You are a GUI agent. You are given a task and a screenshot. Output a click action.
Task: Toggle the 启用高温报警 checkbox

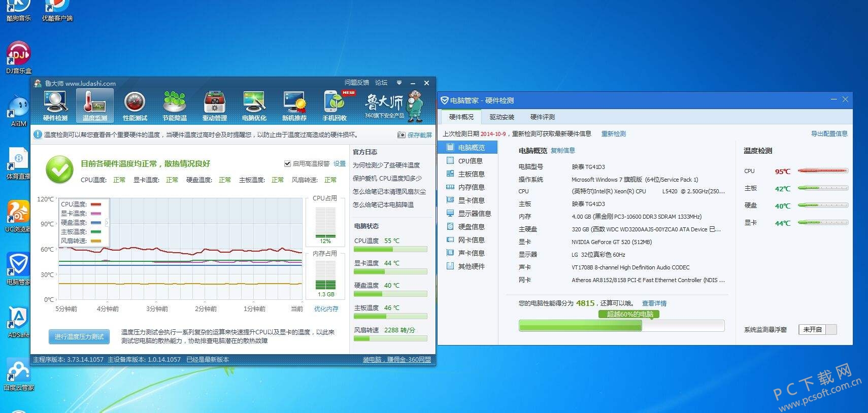point(287,163)
